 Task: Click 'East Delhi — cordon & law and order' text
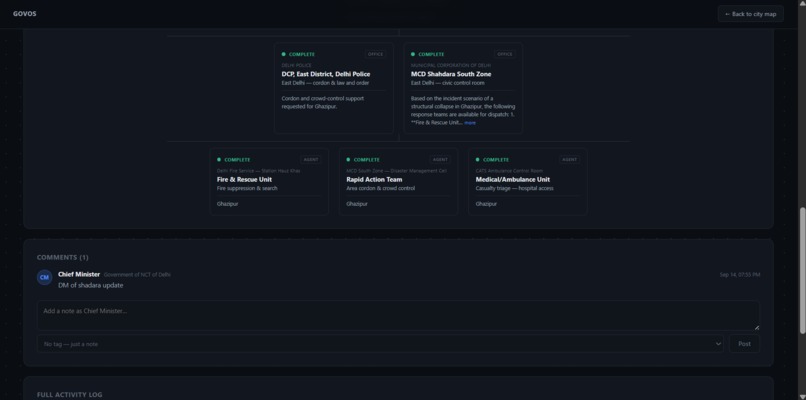(x=325, y=83)
